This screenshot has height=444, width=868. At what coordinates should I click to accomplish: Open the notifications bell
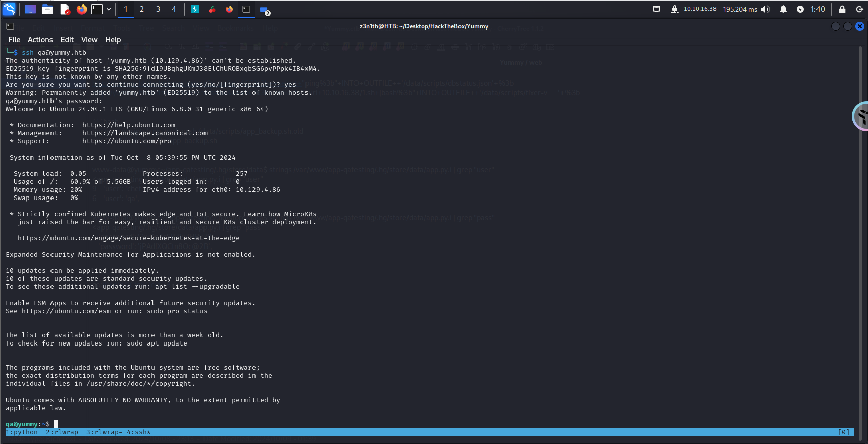click(x=783, y=9)
